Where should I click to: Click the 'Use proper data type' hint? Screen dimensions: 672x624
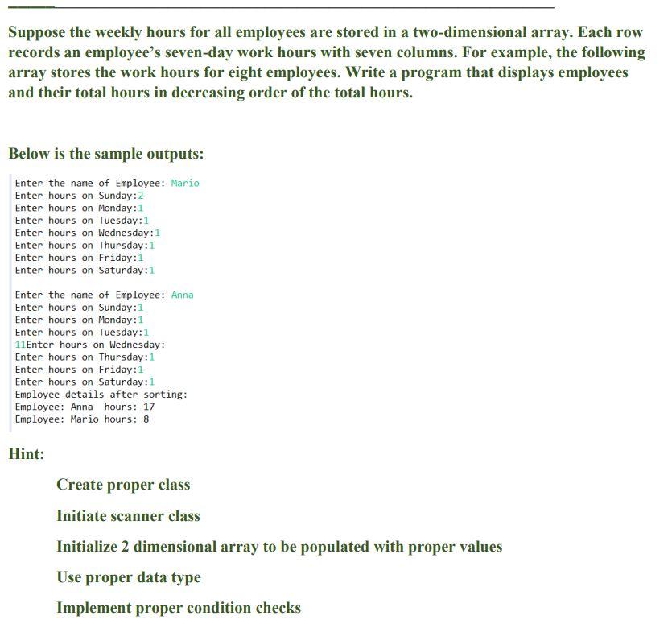coord(129,577)
